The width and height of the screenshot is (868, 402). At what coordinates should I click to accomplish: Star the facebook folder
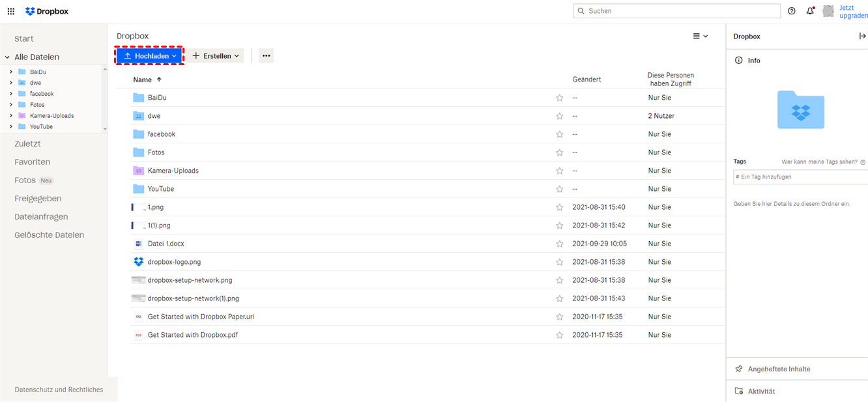click(559, 134)
